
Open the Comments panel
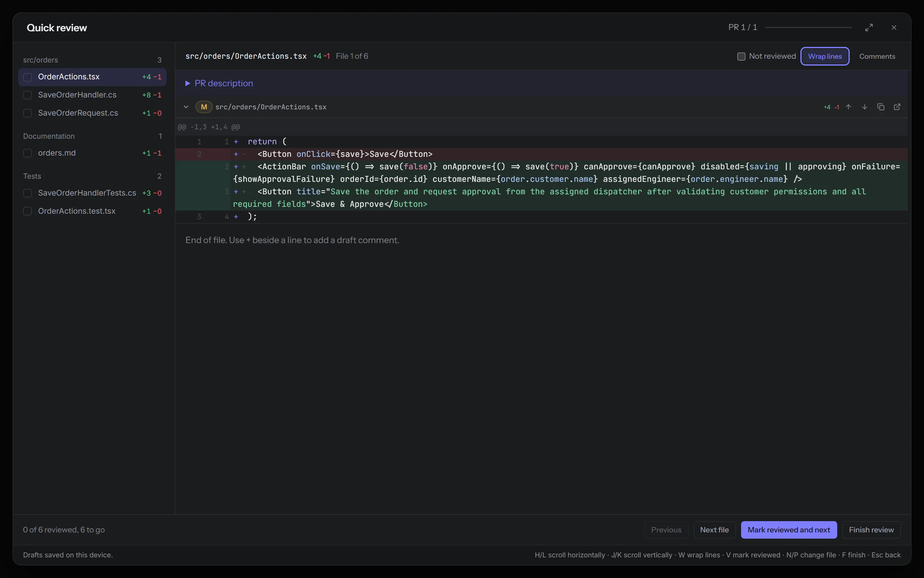click(x=877, y=57)
